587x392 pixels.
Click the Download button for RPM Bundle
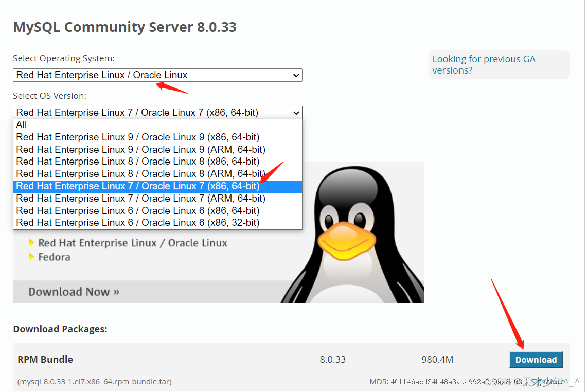tap(536, 360)
